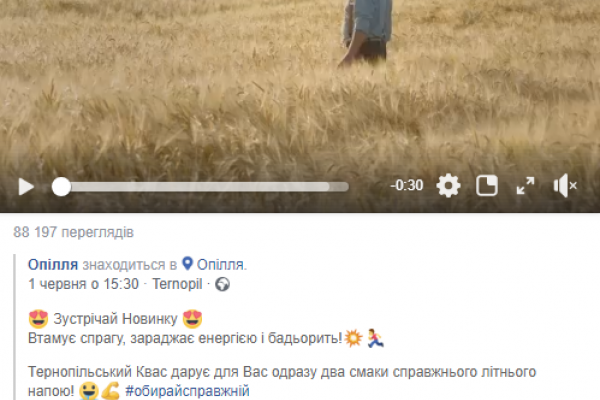Click the person standing in wheat field

click(365, 33)
